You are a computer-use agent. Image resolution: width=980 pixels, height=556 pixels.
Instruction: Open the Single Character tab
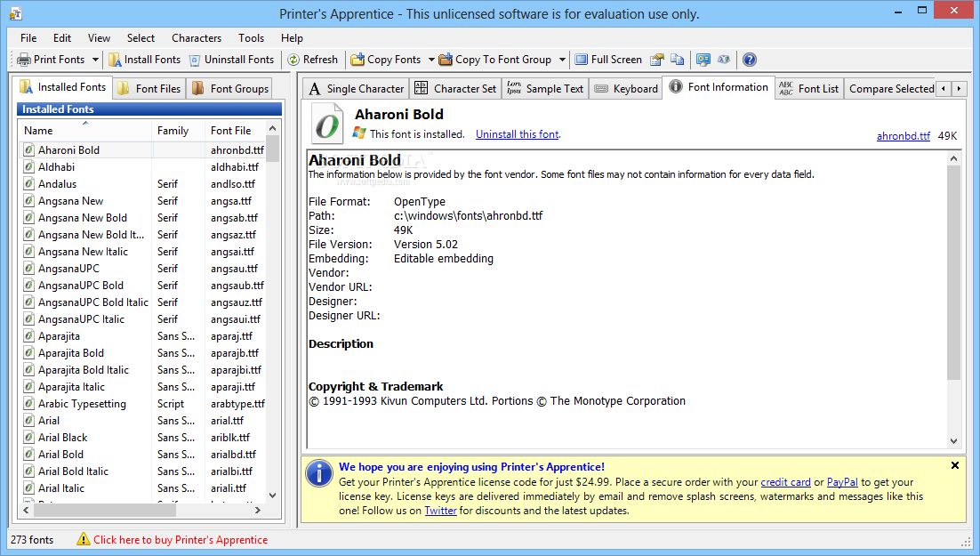point(357,89)
